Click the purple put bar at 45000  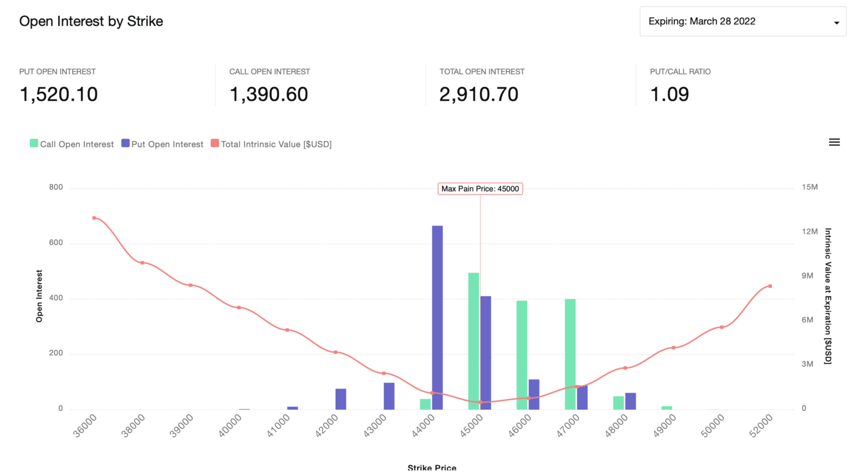pyautogui.click(x=485, y=353)
